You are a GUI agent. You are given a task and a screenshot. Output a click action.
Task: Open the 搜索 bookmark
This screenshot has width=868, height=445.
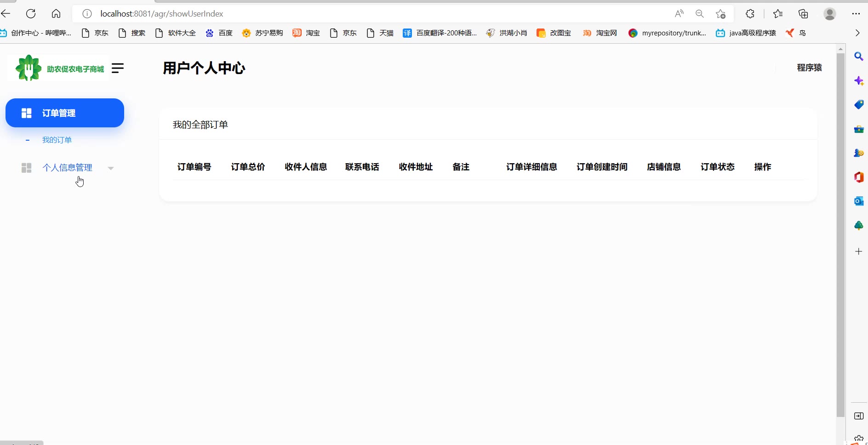tap(132, 33)
